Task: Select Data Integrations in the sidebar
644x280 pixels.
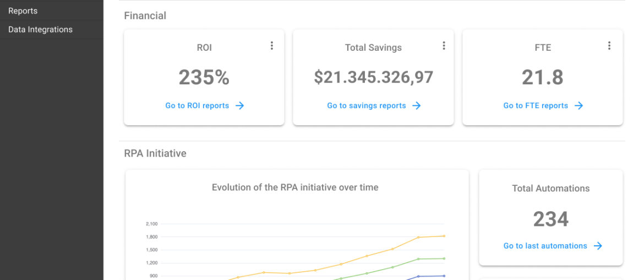Action: 40,30
